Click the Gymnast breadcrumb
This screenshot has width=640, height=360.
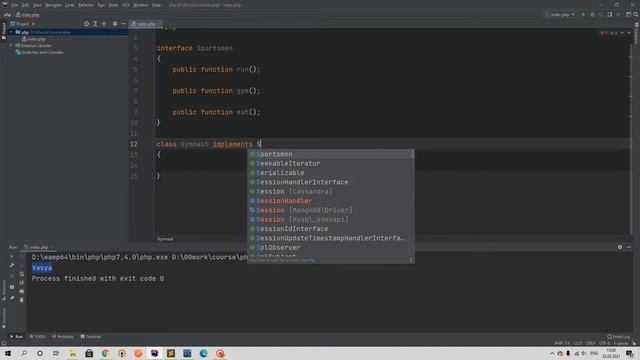point(165,239)
